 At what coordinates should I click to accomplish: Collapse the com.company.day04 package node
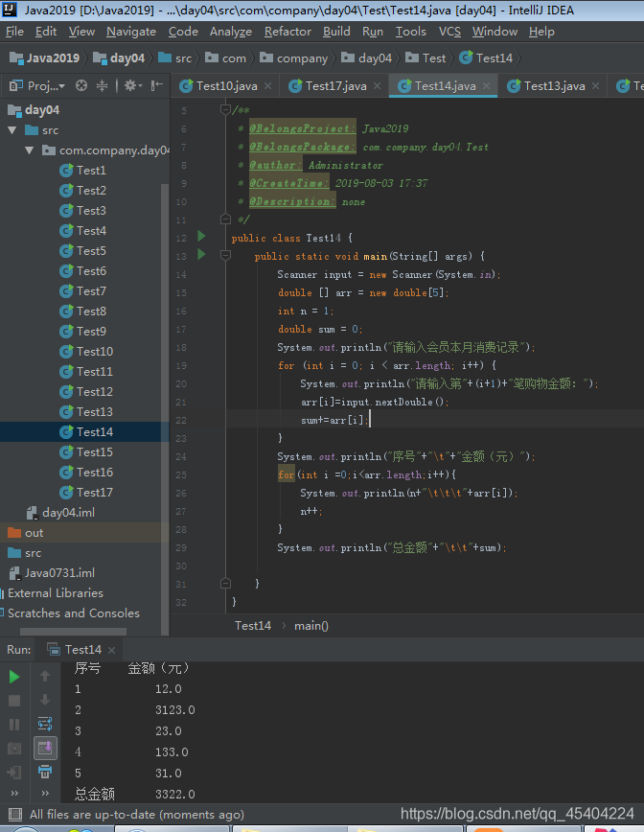(29, 150)
